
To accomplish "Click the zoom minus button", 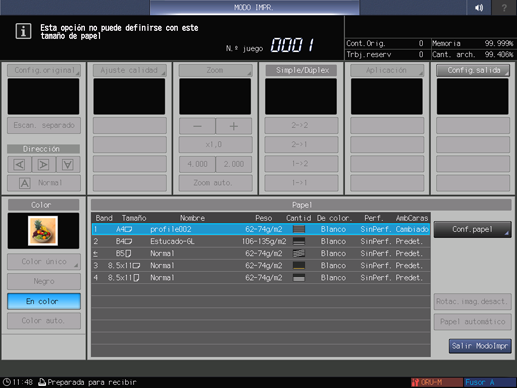I will (197, 126).
